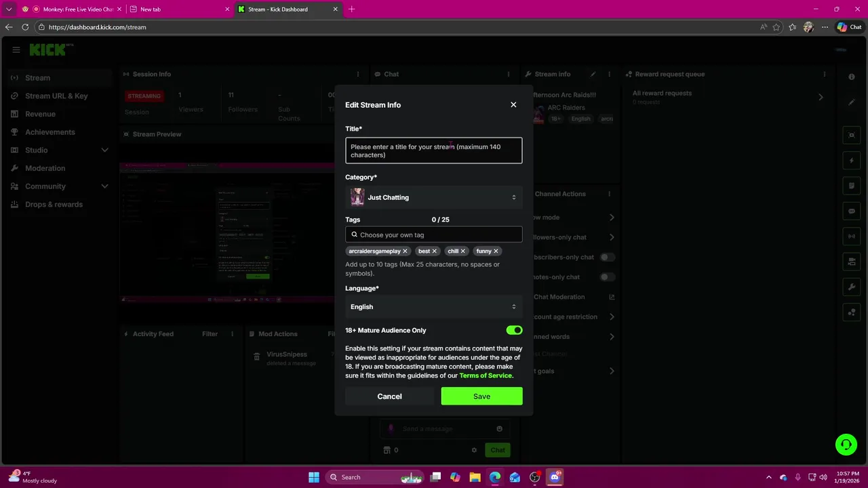Image resolution: width=868 pixels, height=488 pixels.
Task: Open the info icon in right rail
Action: pyautogui.click(x=852, y=77)
